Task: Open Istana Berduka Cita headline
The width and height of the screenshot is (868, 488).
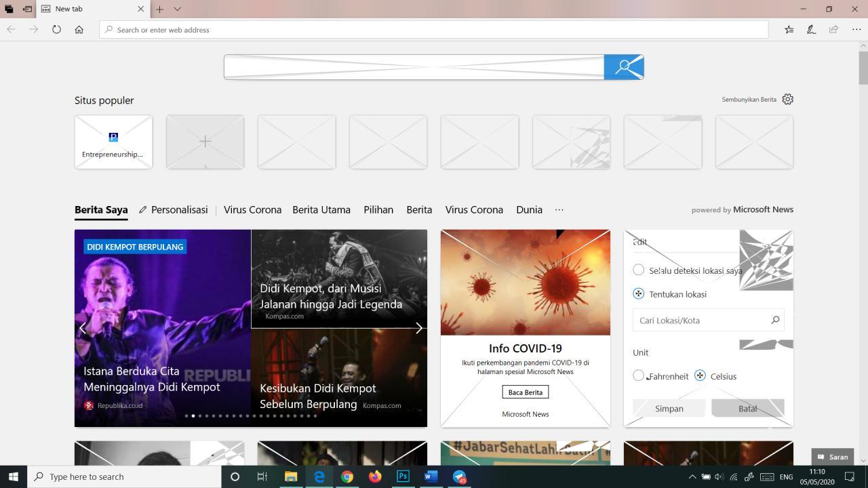Action: (x=152, y=379)
